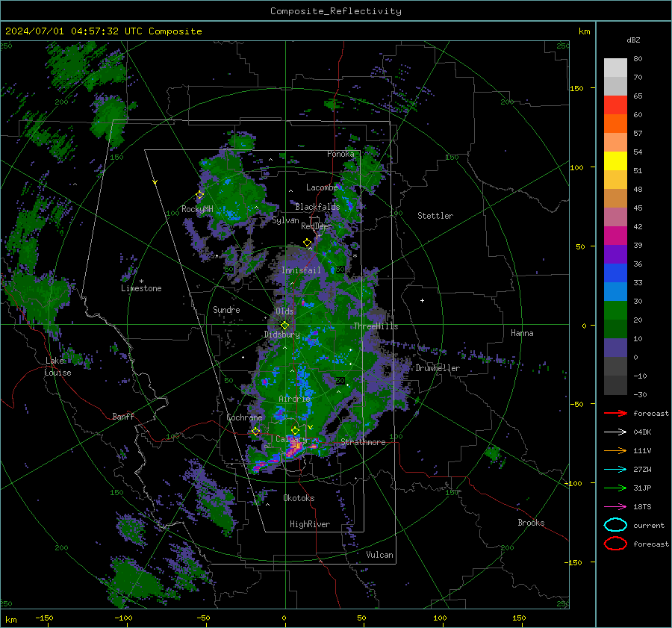672x628 pixels.
Task: Click the red forecast ellipse icon
Action: click(x=615, y=544)
